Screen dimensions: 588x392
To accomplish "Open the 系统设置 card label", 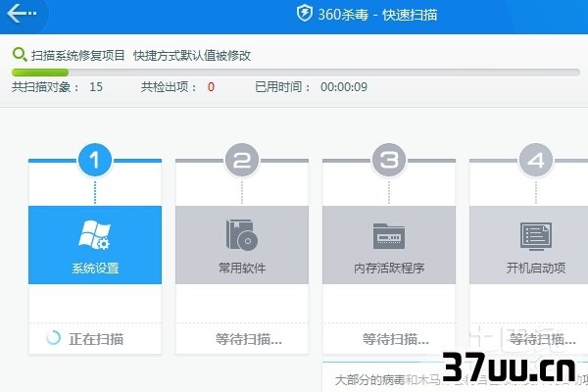I will click(x=95, y=269).
